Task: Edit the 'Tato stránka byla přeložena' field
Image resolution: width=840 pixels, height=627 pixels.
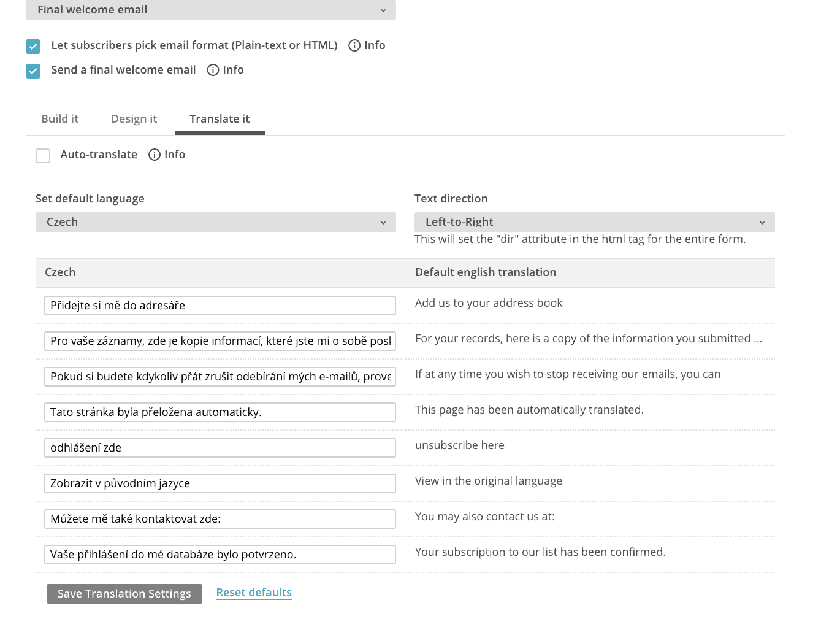Action: [x=220, y=412]
